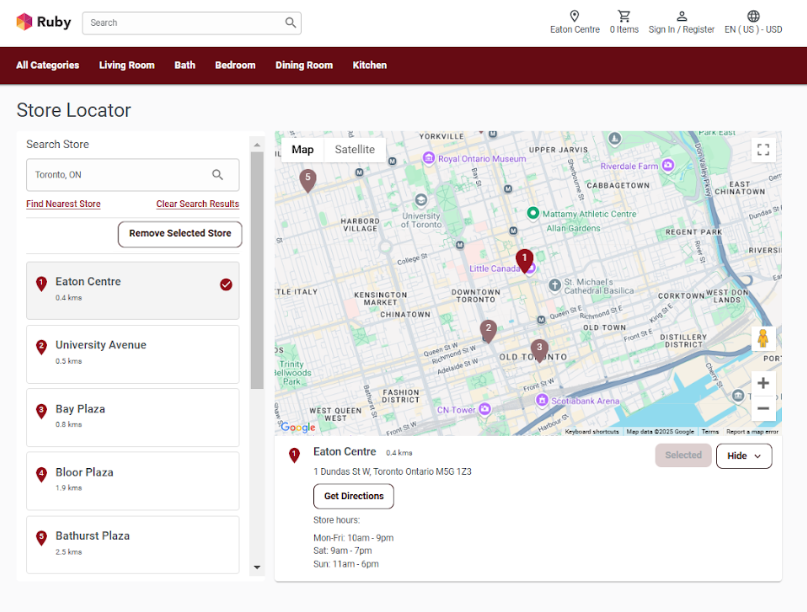
Task: Click Report a map error link
Action: click(x=752, y=432)
